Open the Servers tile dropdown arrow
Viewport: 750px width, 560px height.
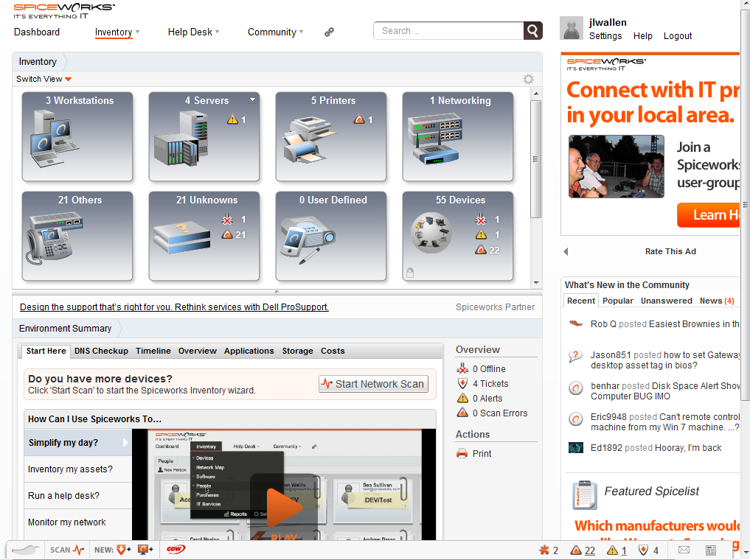point(252,99)
